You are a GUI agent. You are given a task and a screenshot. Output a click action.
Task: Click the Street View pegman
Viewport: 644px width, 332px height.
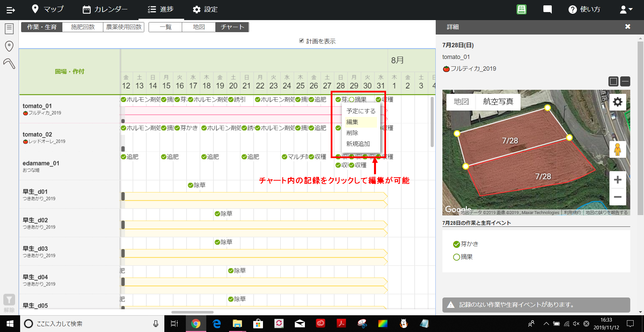tap(618, 149)
